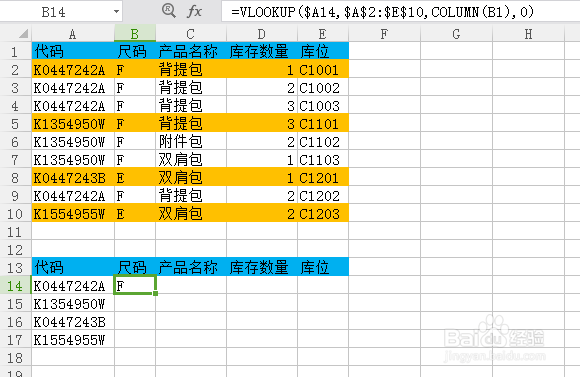This screenshot has height=377, width=580.
Task: Click cell K0447243B in row 16
Action: pyautogui.click(x=73, y=322)
